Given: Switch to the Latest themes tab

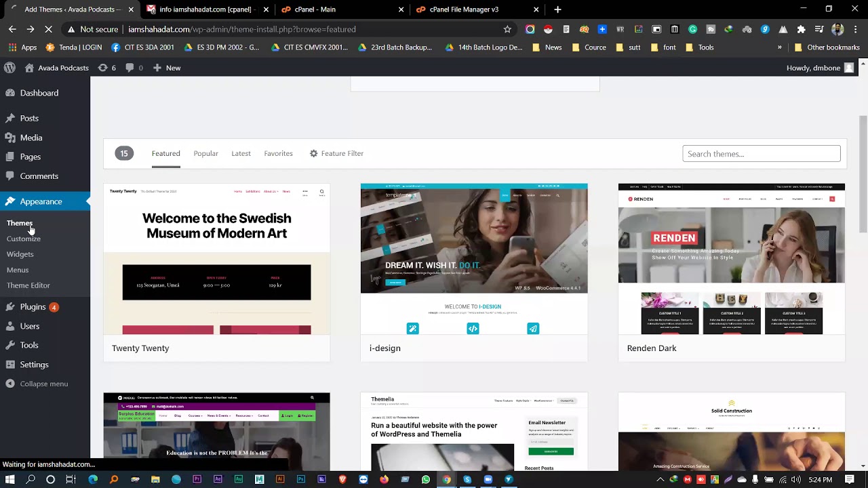Looking at the screenshot, I should click(x=241, y=153).
